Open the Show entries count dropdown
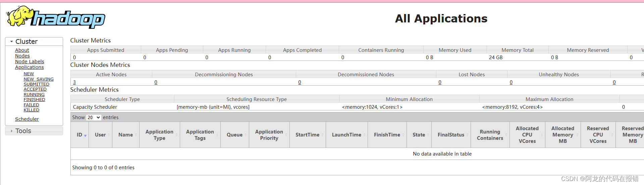The width and height of the screenshot is (644, 185). 94,117
